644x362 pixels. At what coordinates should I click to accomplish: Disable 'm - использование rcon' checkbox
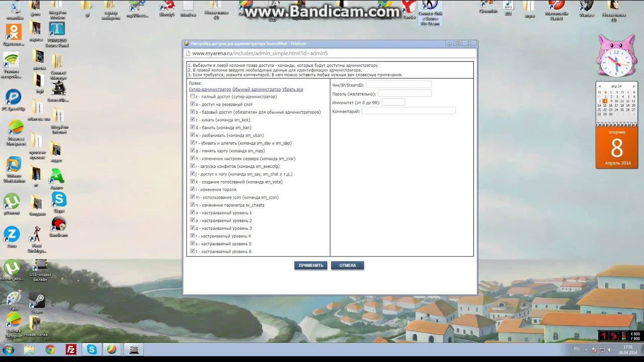click(x=192, y=197)
